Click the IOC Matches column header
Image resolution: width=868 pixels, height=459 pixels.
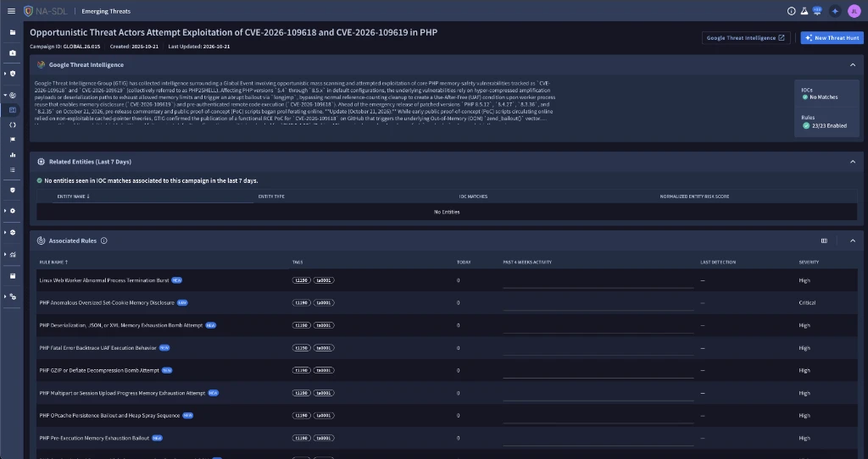coord(473,196)
